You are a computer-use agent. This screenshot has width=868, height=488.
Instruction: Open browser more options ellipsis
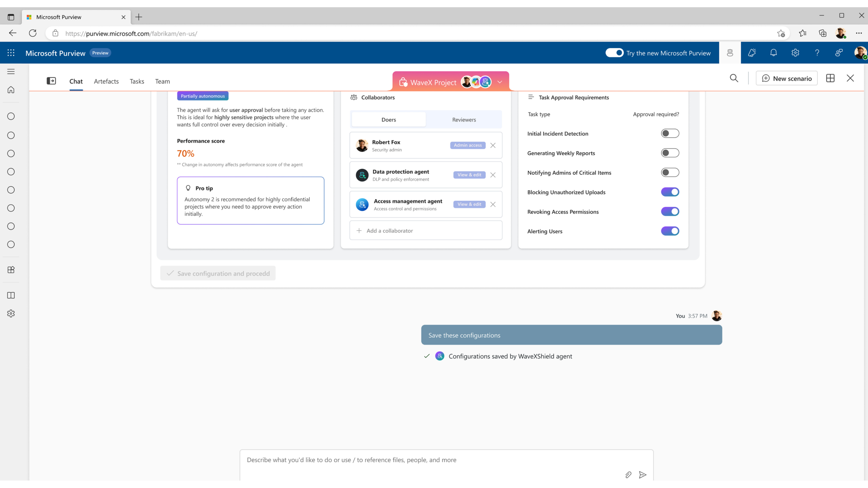859,33
